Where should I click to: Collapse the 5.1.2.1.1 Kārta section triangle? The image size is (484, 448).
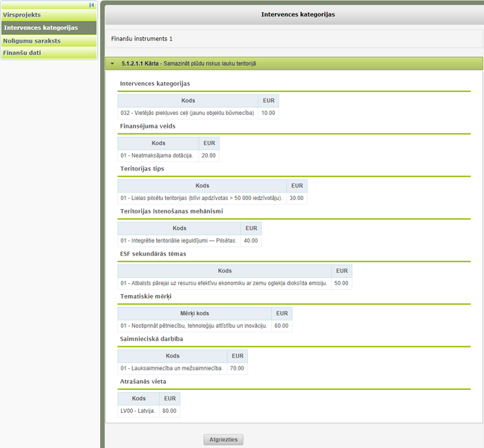tap(112, 63)
